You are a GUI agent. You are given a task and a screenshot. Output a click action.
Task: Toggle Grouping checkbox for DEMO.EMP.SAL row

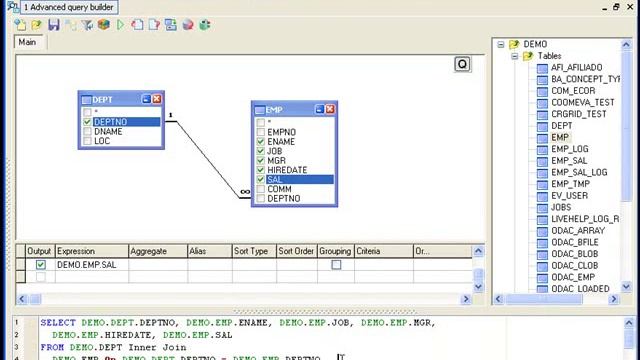pos(336,264)
